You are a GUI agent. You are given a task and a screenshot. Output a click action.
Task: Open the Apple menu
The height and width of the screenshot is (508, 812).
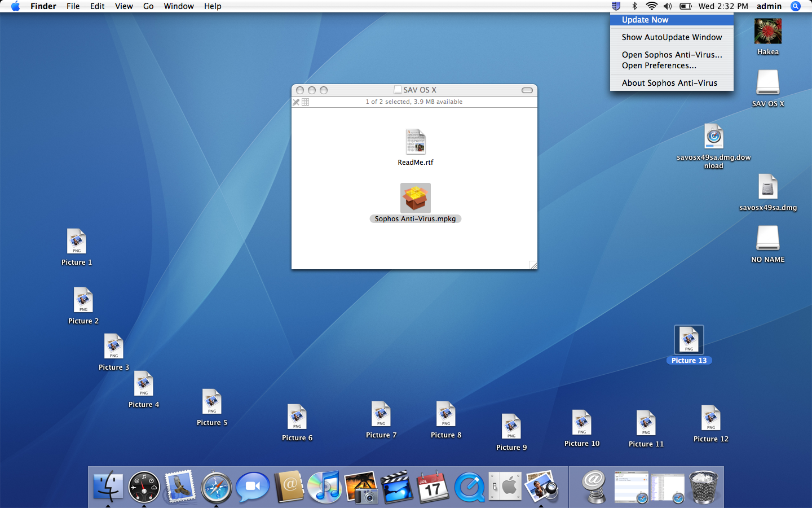click(x=15, y=6)
